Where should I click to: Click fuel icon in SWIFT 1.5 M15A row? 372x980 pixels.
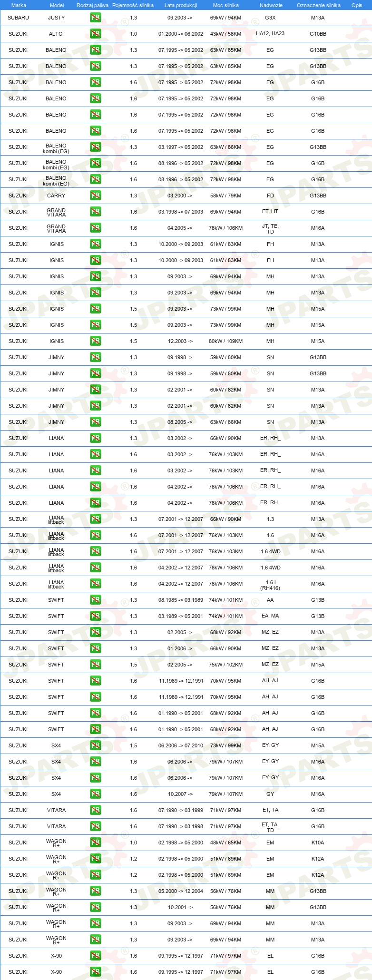tap(95, 665)
